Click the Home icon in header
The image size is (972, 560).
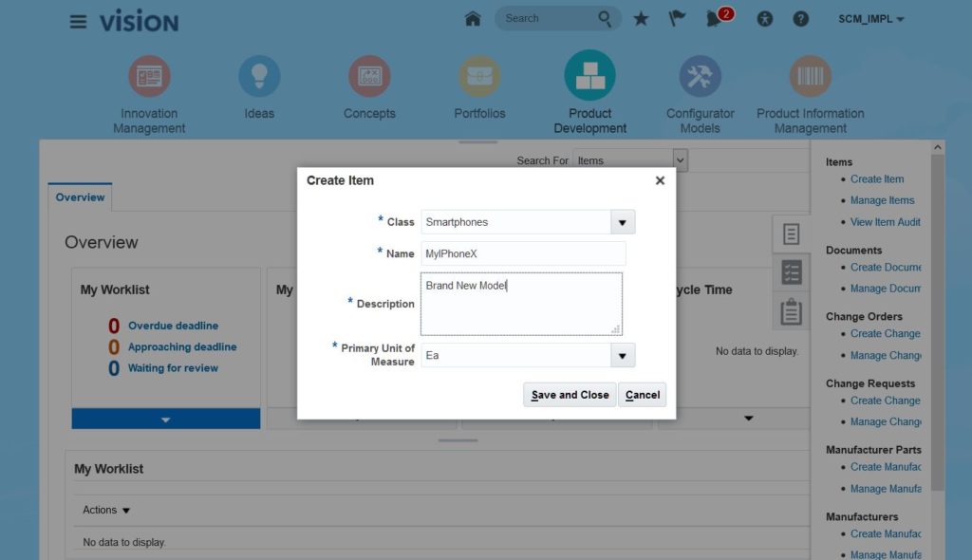(473, 19)
